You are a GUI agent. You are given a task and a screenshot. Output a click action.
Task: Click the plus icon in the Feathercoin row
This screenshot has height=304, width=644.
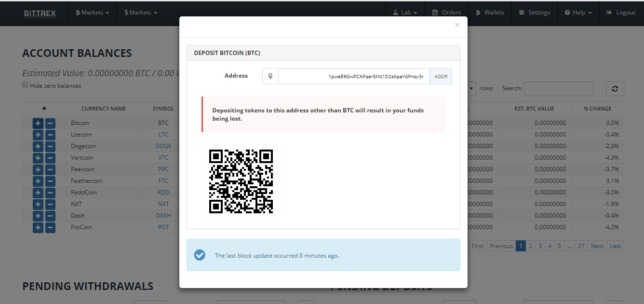(38, 181)
